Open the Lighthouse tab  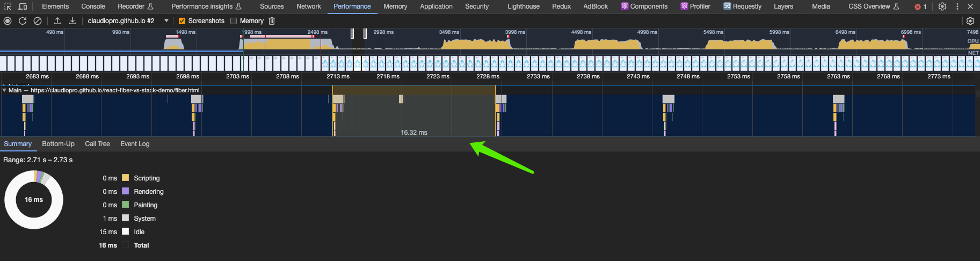click(524, 6)
